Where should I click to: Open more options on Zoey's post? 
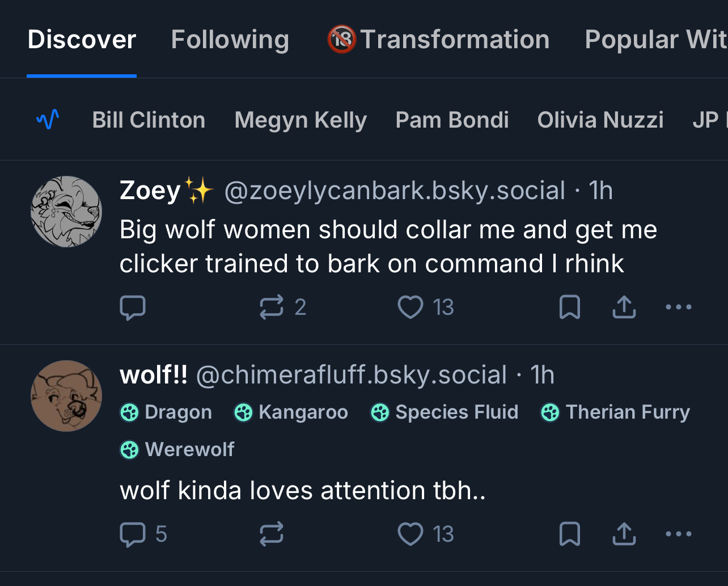[x=679, y=307]
